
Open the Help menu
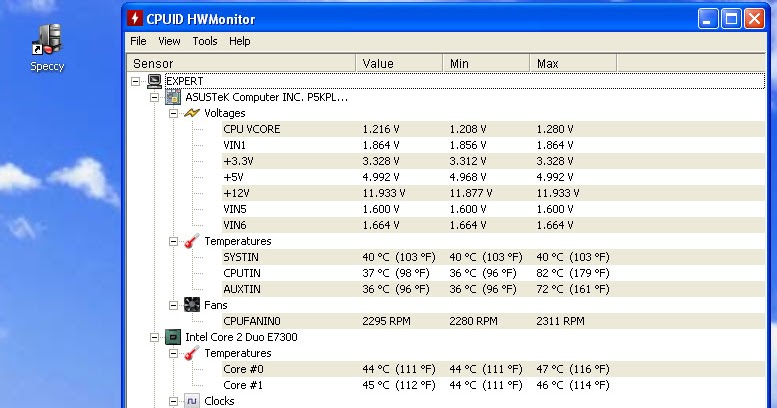tap(239, 41)
